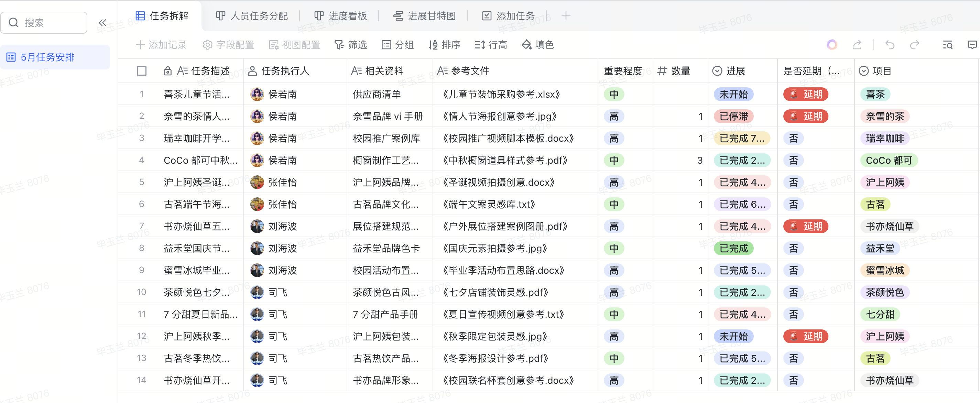This screenshot has width=980, height=403.
Task: Click the redo arrow icon
Action: 915,45
